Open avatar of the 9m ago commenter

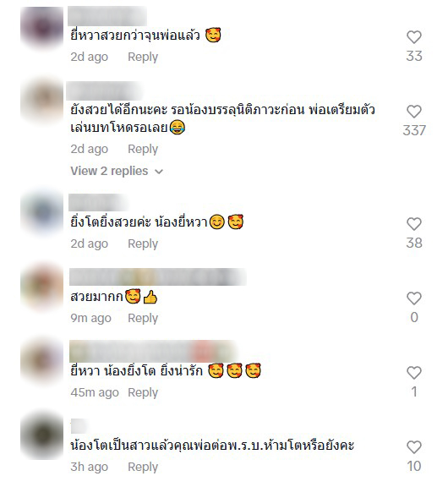click(42, 287)
